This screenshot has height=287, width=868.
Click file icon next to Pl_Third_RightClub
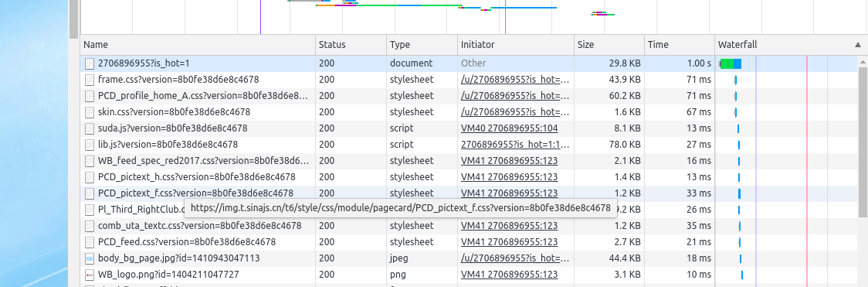[x=90, y=210]
